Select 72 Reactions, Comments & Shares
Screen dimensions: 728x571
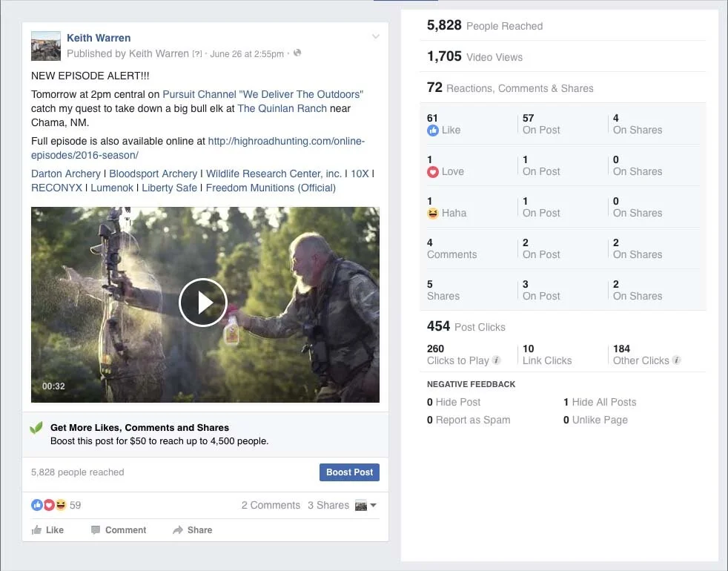[x=510, y=88]
